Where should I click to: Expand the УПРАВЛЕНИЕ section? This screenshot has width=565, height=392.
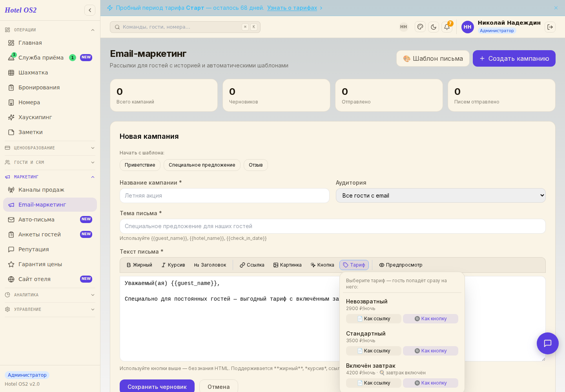click(x=50, y=309)
